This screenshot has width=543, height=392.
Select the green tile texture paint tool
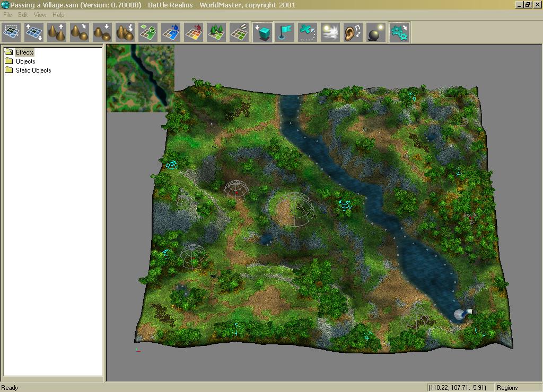(148, 32)
